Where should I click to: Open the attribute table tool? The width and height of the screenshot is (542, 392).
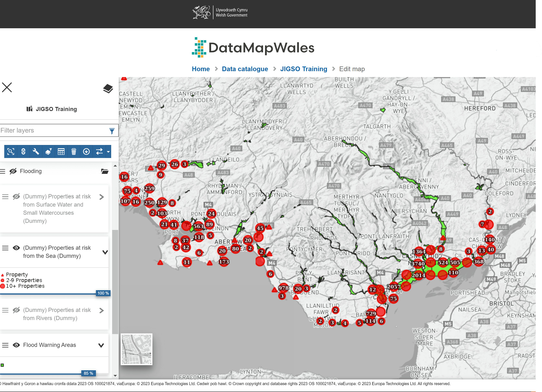(x=61, y=151)
